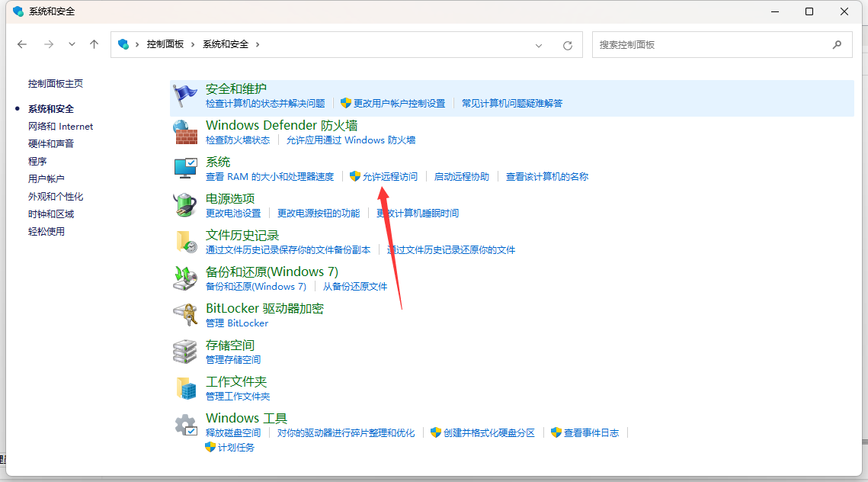This screenshot has width=868, height=482.
Task: Select 轻松使用 in sidebar
Action: click(x=46, y=232)
